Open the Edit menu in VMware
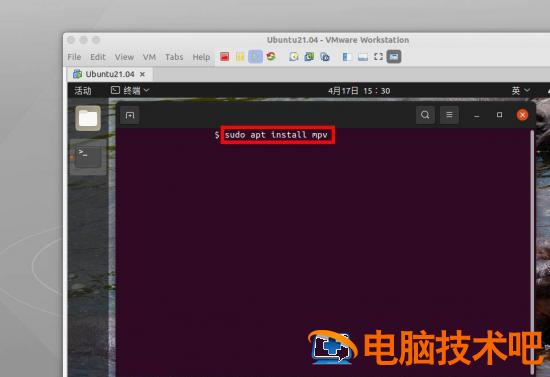550x377 pixels. tap(98, 57)
